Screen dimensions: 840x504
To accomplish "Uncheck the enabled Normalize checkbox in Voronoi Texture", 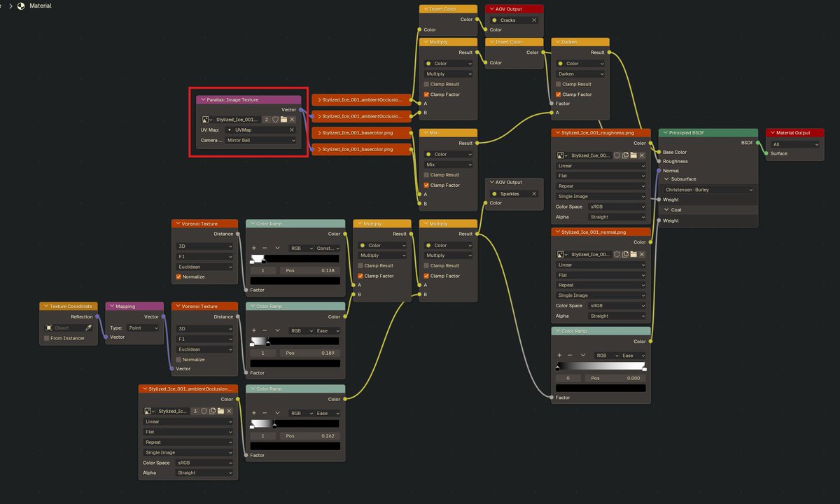I will tap(179, 276).
